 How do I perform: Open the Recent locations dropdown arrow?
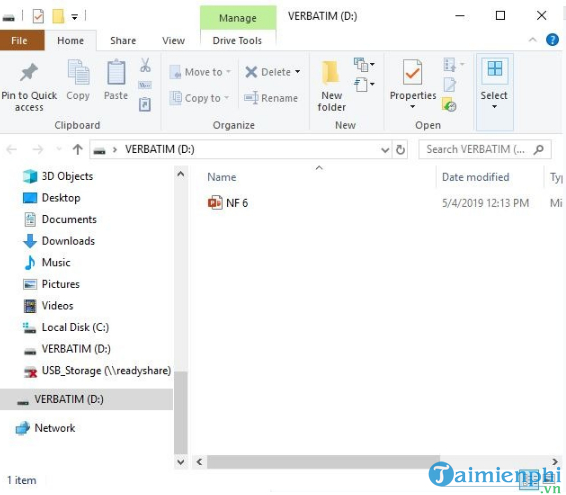[x=59, y=149]
